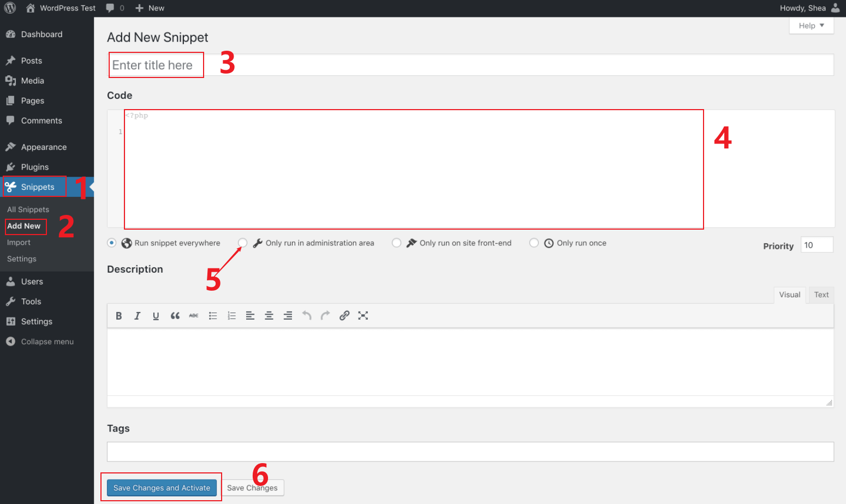
Task: Toggle italic formatting in description editor
Action: coord(137,316)
